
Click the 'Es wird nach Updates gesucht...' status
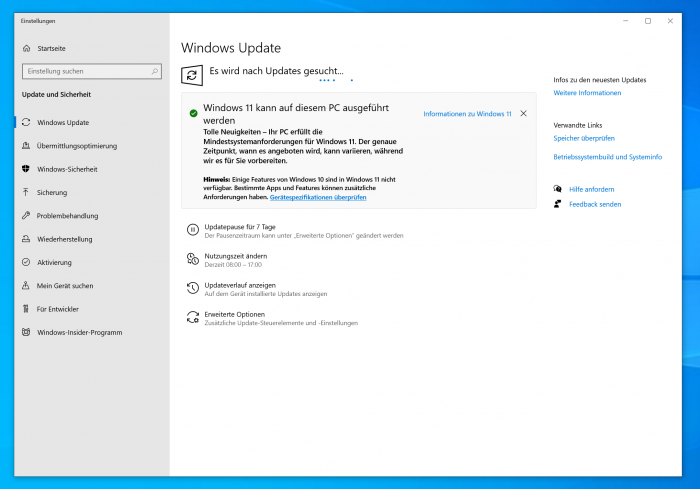pyautogui.click(x=276, y=71)
